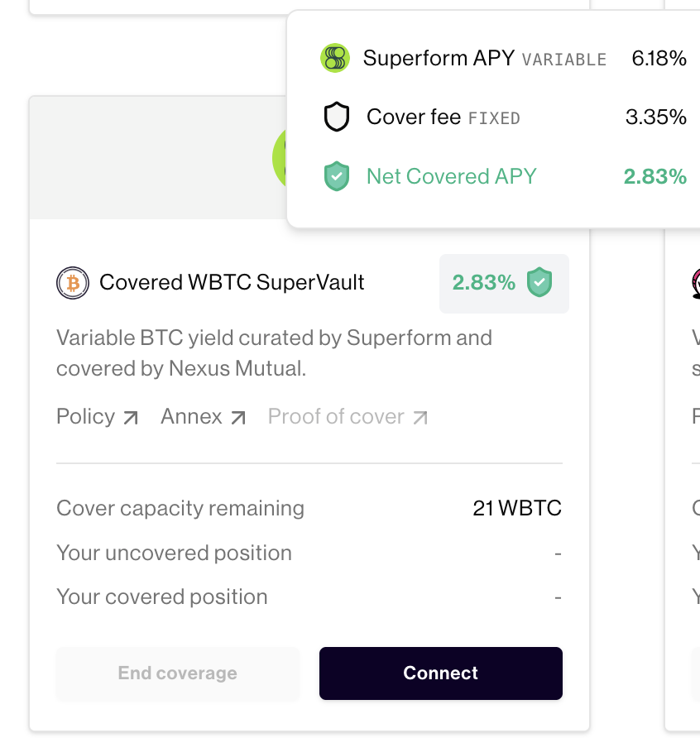Click green shield icon beside Net Covered APY
The width and height of the screenshot is (700, 738).
point(336,176)
